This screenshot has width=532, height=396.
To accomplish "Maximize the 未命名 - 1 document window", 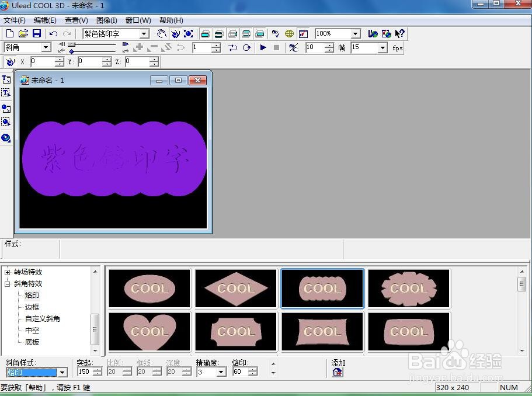I will tap(178, 80).
